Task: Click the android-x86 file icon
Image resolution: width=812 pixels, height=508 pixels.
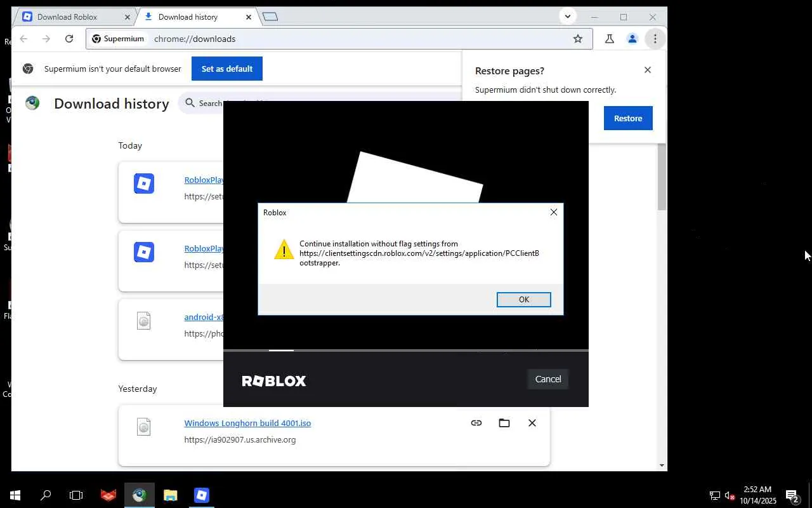Action: tap(144, 321)
